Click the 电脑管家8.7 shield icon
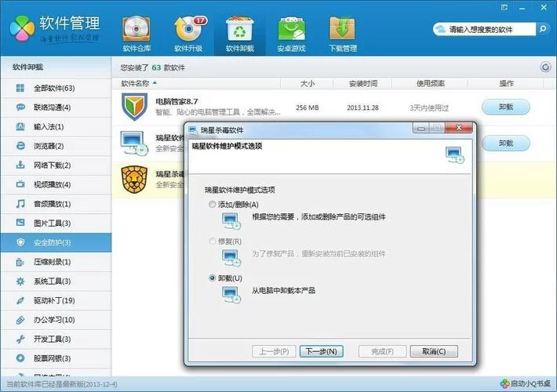This screenshot has width=557, height=392. click(x=134, y=107)
